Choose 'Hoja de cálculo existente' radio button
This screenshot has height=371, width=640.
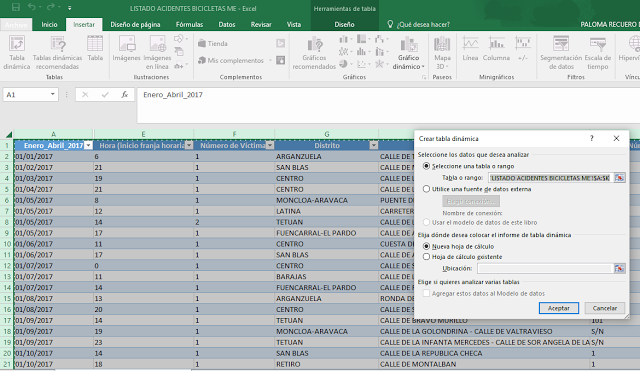(x=427, y=257)
